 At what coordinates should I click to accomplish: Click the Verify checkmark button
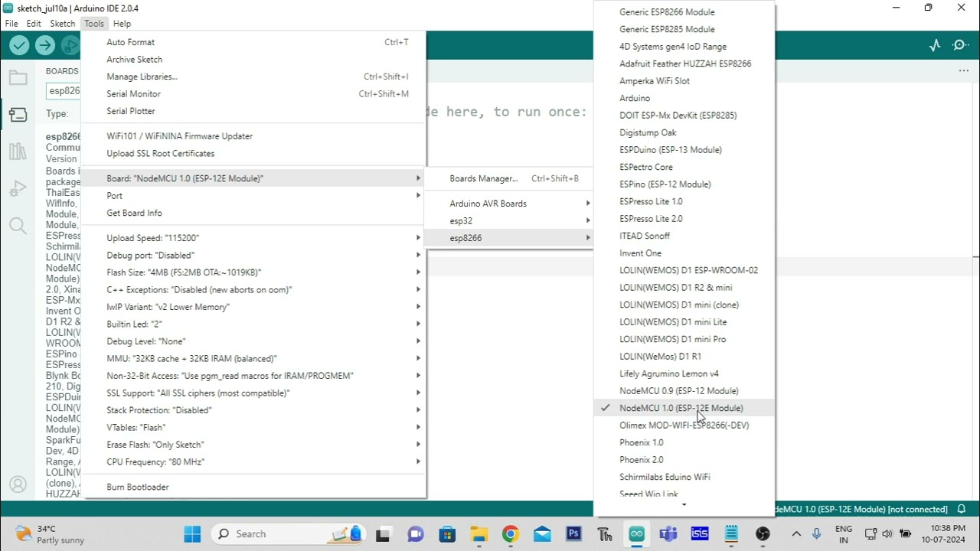(x=19, y=46)
